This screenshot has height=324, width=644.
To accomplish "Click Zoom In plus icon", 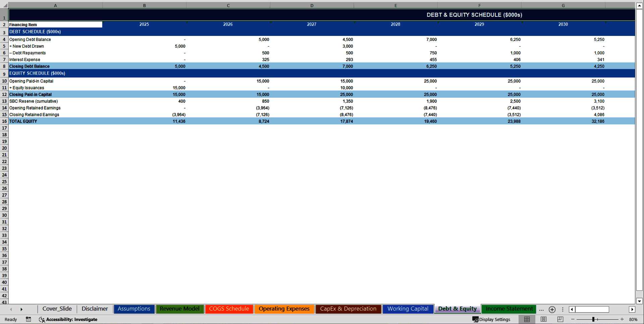I will (622, 319).
